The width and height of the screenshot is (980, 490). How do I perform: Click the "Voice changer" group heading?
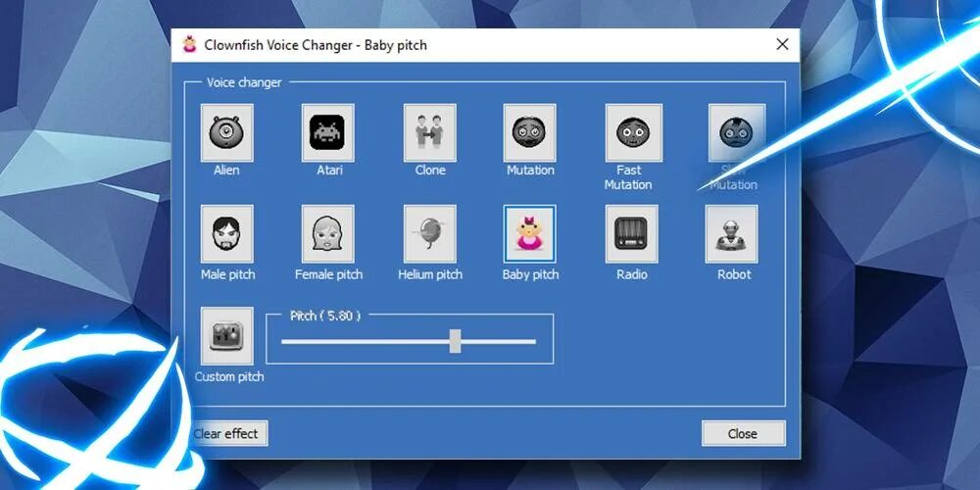pos(244,82)
